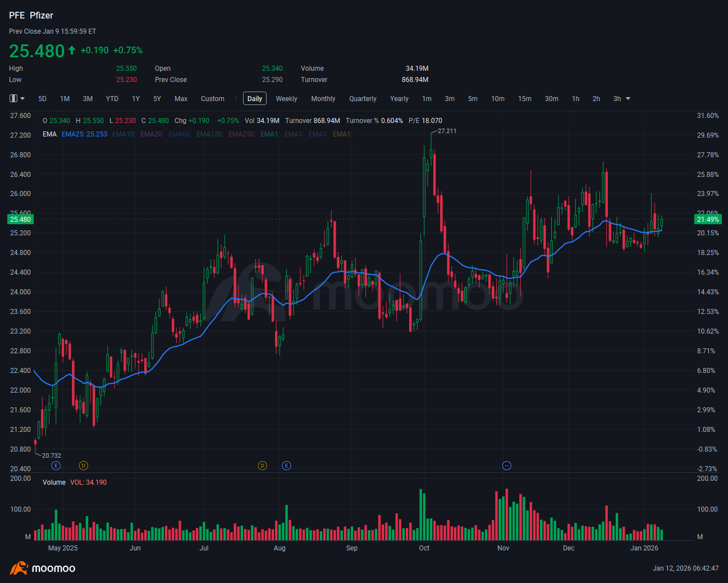
Task: Switch to the 2h interval
Action: point(596,99)
